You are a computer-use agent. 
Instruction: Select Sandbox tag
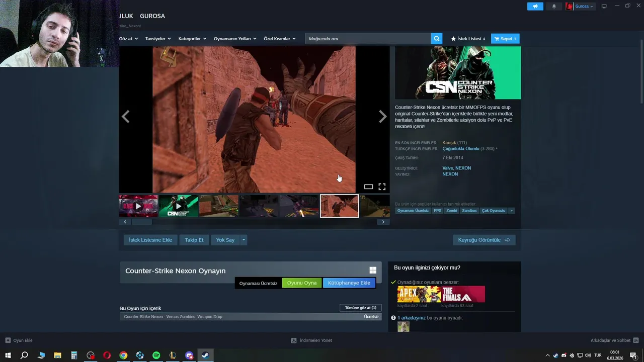(469, 211)
